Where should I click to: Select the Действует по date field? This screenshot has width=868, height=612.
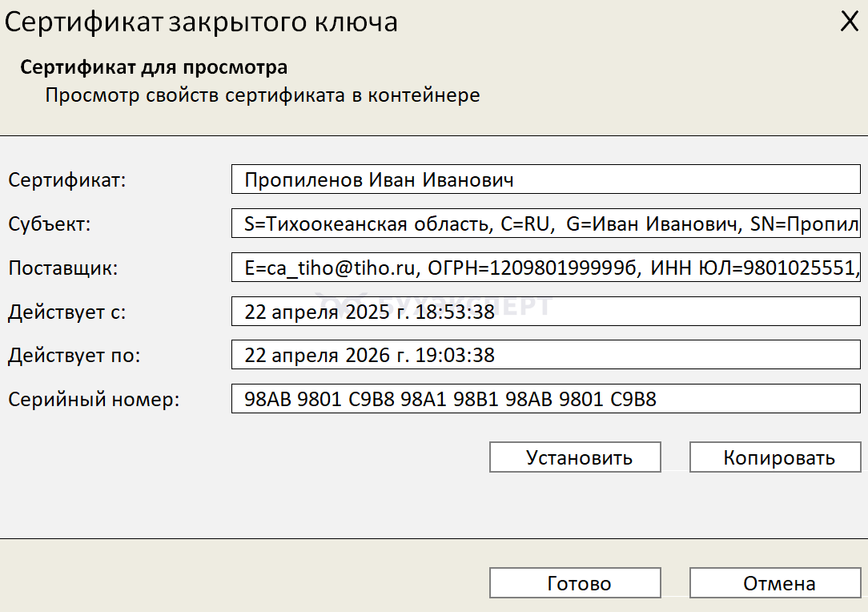tap(545, 355)
